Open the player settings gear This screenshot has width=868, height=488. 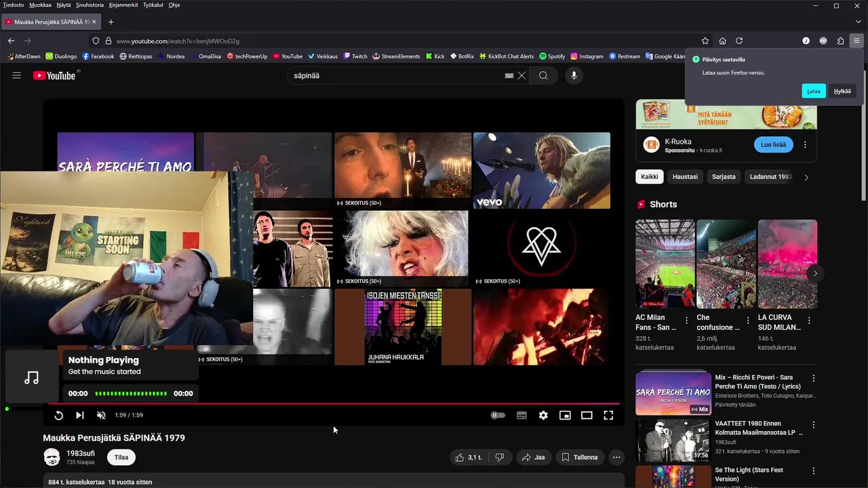click(543, 415)
